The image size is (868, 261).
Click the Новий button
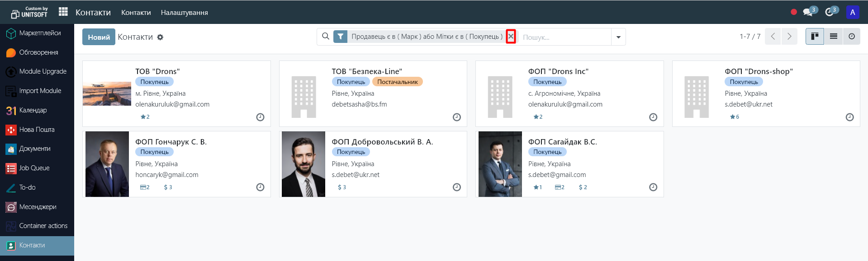click(99, 37)
